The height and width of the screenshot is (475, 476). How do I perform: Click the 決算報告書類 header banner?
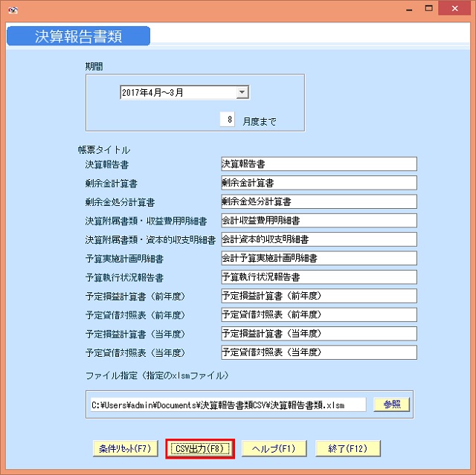pos(78,36)
